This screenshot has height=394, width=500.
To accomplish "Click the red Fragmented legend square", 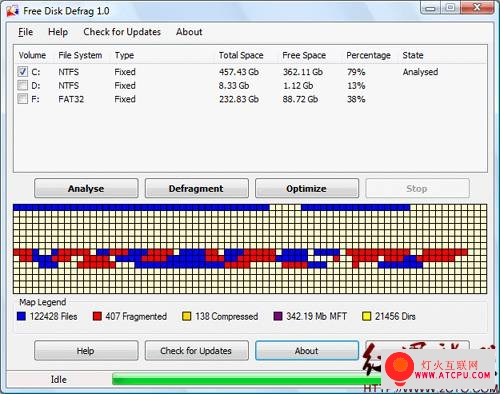I will (97, 316).
